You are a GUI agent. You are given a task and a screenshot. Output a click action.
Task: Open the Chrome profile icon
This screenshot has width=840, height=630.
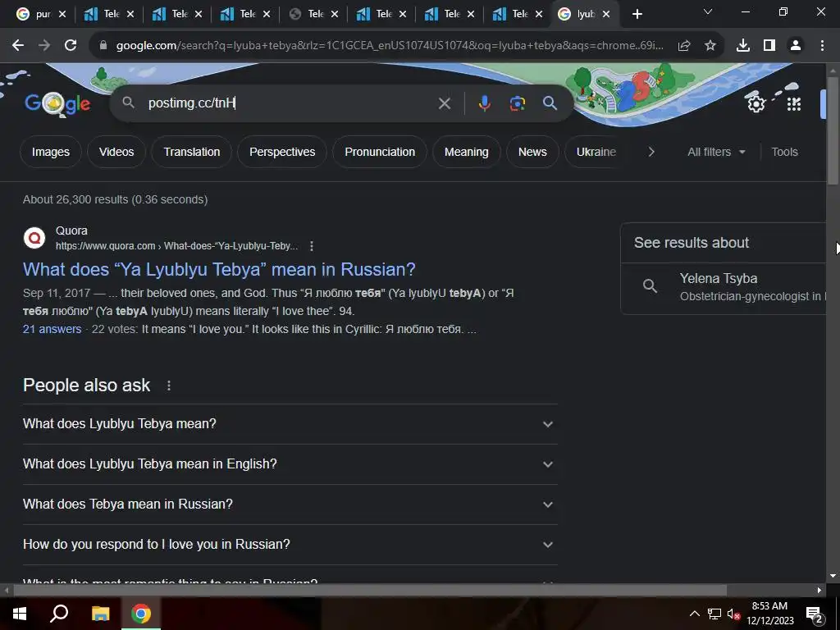796,46
